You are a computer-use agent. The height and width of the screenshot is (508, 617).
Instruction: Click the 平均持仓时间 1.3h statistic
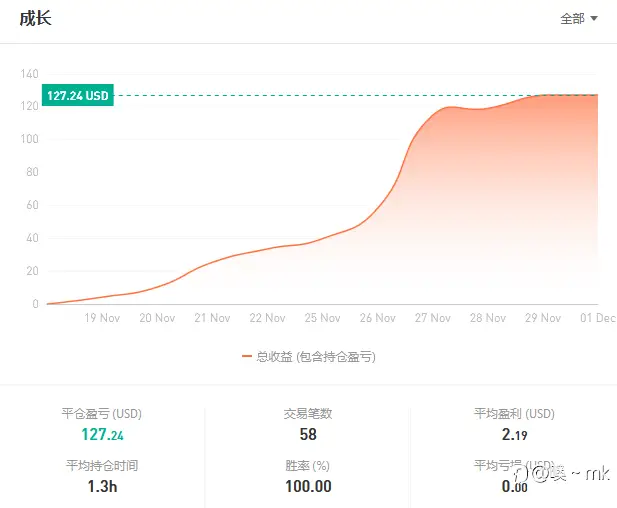(x=102, y=486)
